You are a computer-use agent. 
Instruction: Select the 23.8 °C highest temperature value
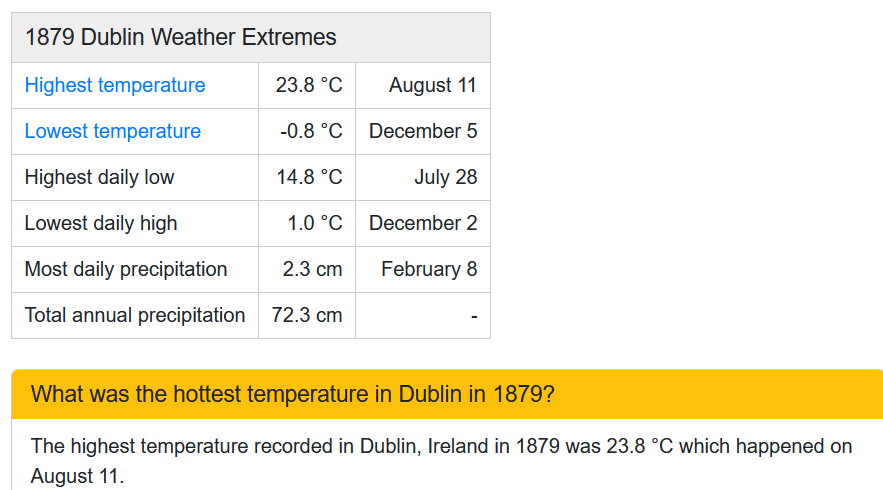309,85
